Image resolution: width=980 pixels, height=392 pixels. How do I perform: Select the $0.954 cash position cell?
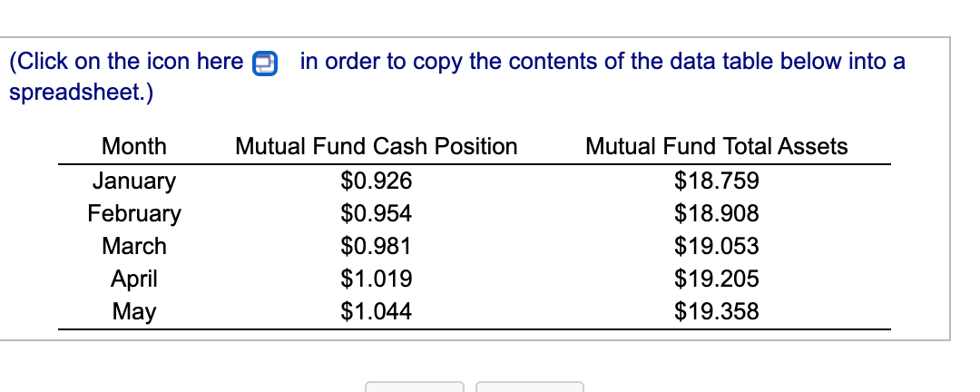pyautogui.click(x=377, y=214)
